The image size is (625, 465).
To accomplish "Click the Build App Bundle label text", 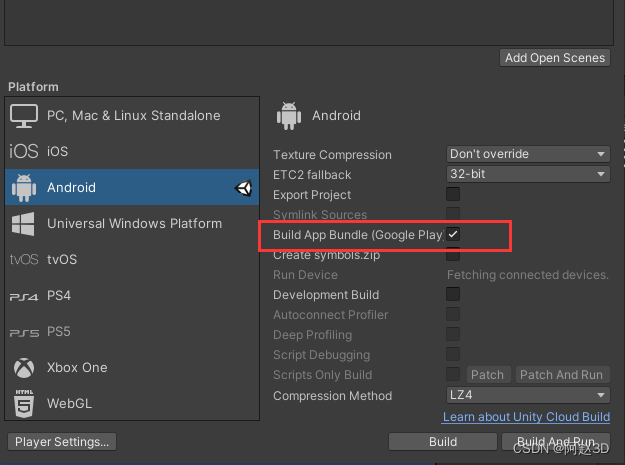I will coord(358,235).
